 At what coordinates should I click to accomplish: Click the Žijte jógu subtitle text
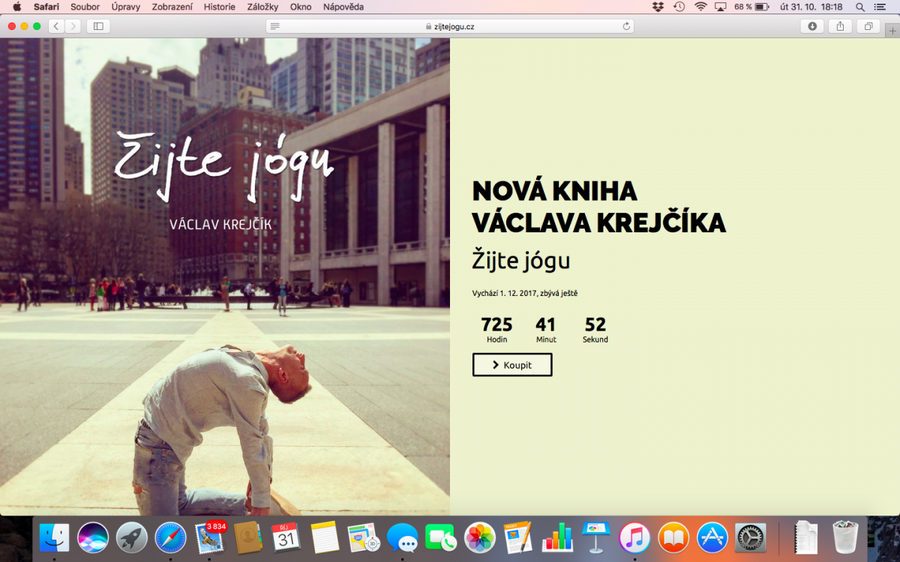(521, 260)
